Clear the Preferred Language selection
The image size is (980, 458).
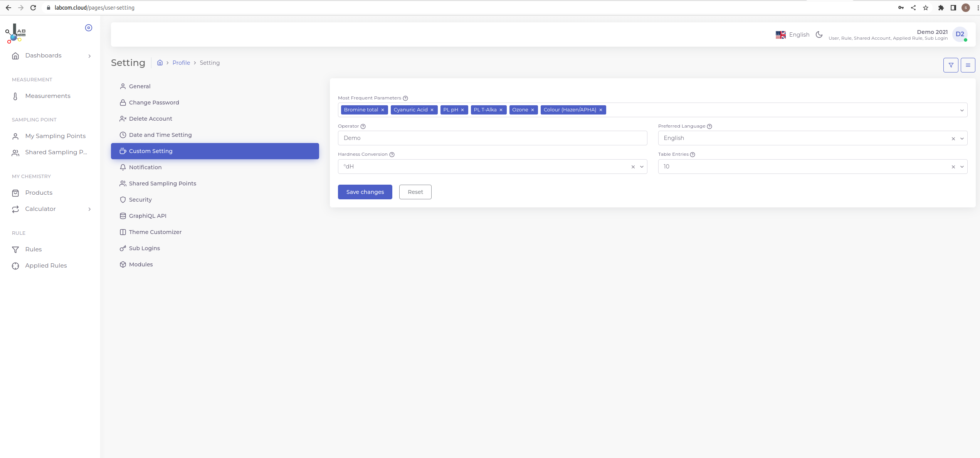pos(953,139)
